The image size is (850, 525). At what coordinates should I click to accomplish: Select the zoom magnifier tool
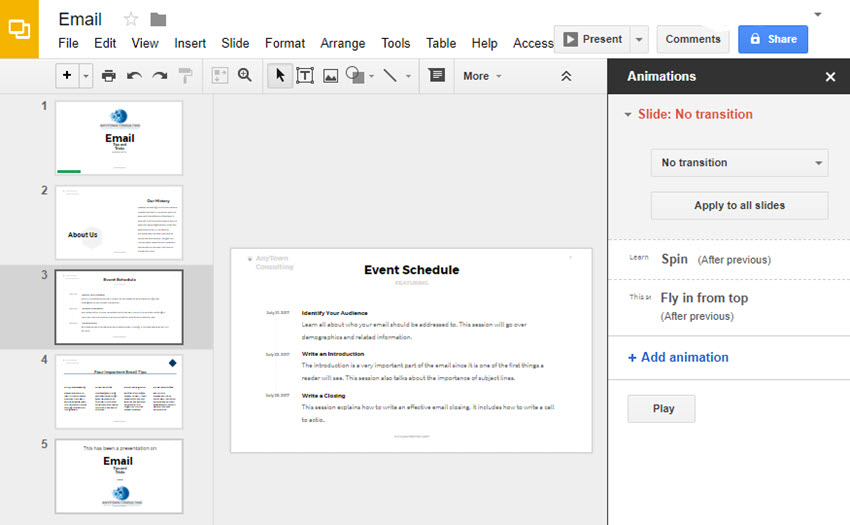[x=245, y=75]
